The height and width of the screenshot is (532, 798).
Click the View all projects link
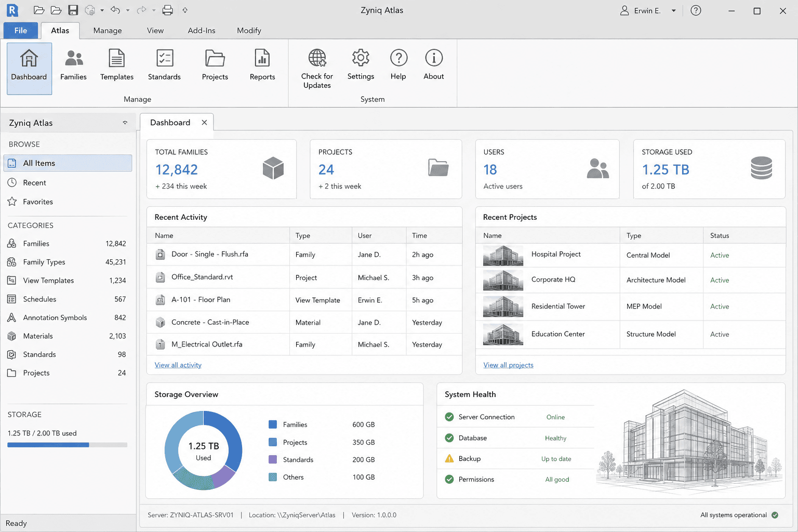(x=508, y=365)
